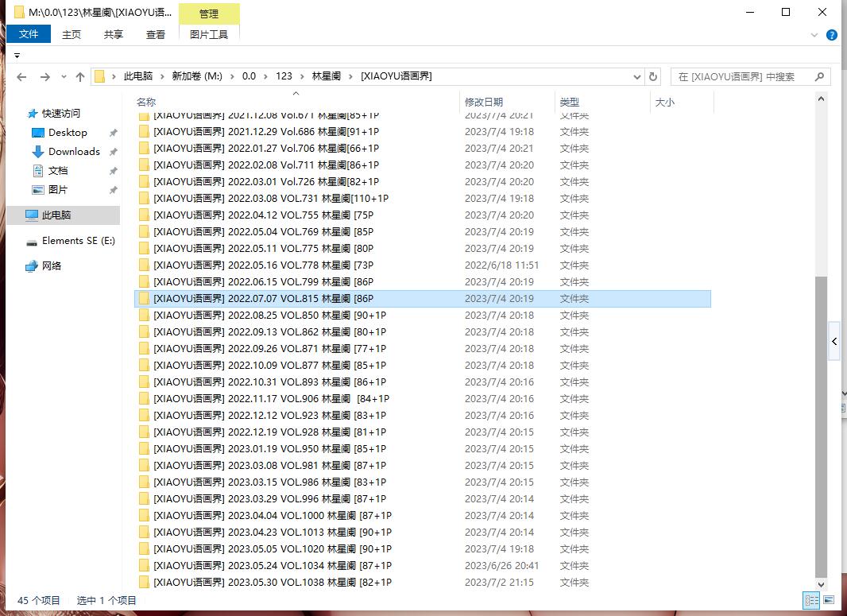Expand the ribbon chevron
The width and height of the screenshot is (847, 616).
(814, 35)
